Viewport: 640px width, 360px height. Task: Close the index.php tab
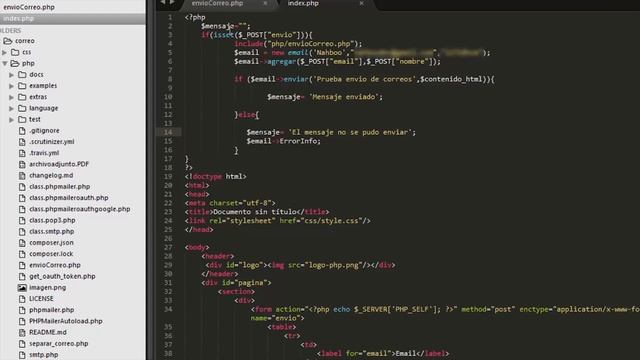(362, 3)
